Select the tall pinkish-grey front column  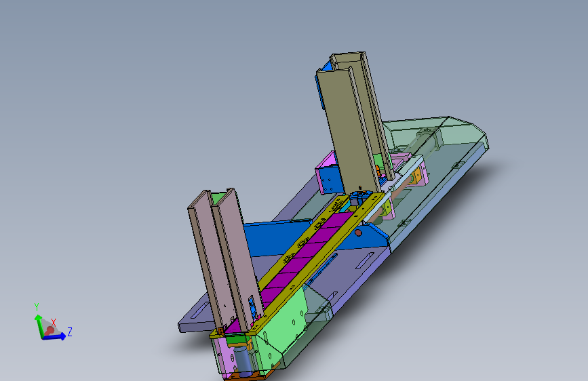(224, 259)
